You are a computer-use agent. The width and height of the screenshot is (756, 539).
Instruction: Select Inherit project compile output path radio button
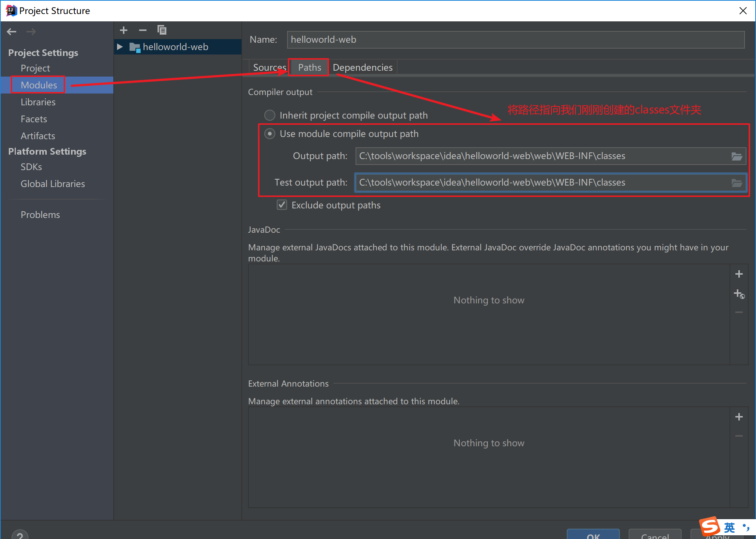pos(269,115)
